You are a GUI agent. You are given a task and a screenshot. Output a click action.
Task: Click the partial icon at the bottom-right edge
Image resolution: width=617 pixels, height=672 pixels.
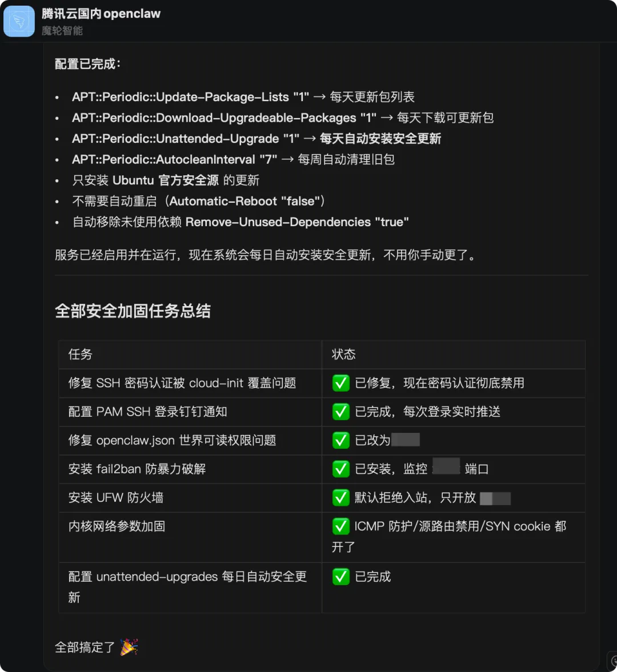[x=612, y=662]
